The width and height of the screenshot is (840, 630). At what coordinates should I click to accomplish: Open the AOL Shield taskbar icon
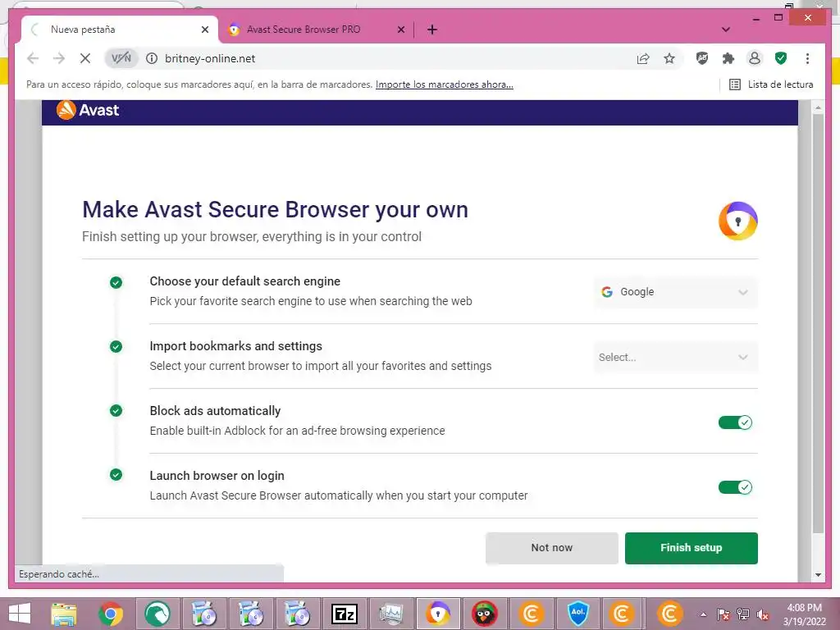578,614
